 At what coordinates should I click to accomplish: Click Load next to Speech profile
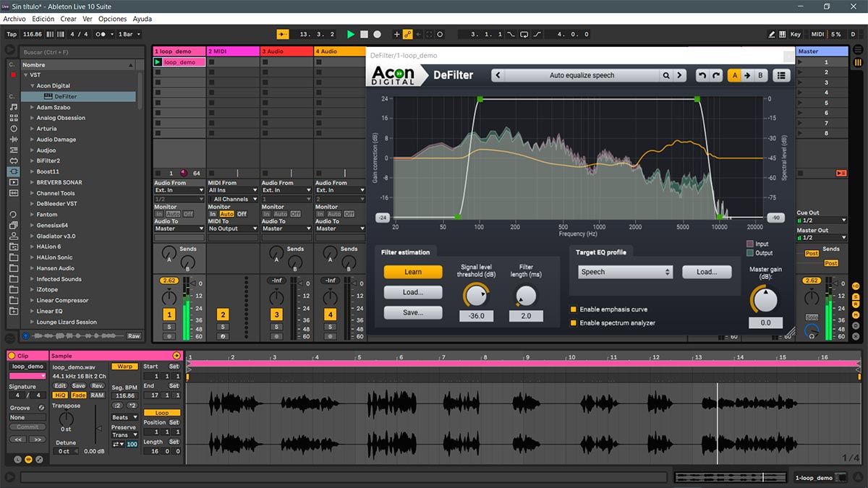[707, 272]
